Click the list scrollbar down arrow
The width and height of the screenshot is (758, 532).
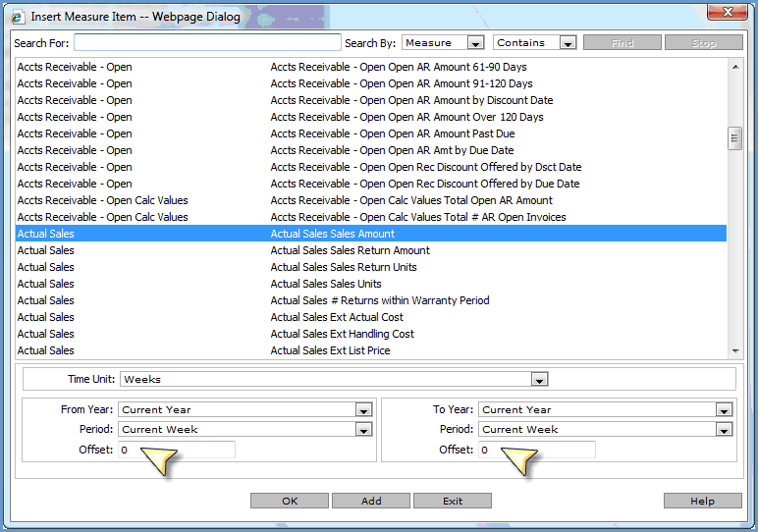734,350
